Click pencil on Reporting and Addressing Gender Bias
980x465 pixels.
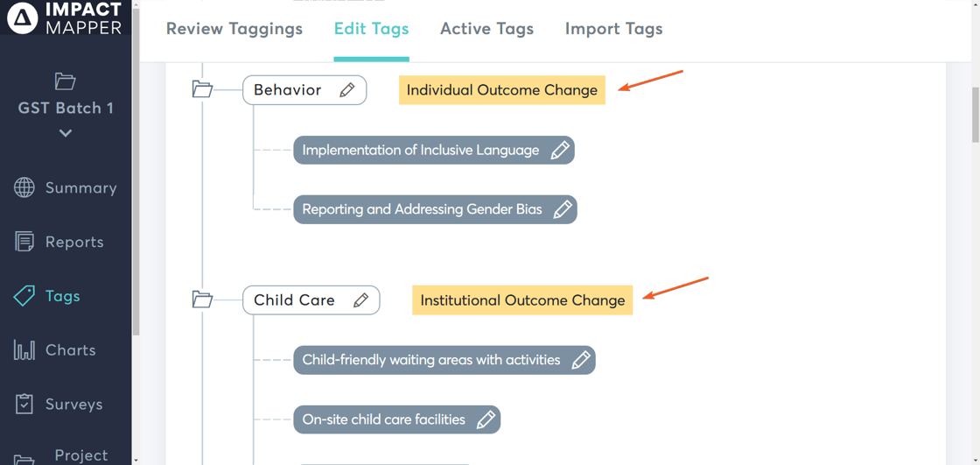(563, 210)
